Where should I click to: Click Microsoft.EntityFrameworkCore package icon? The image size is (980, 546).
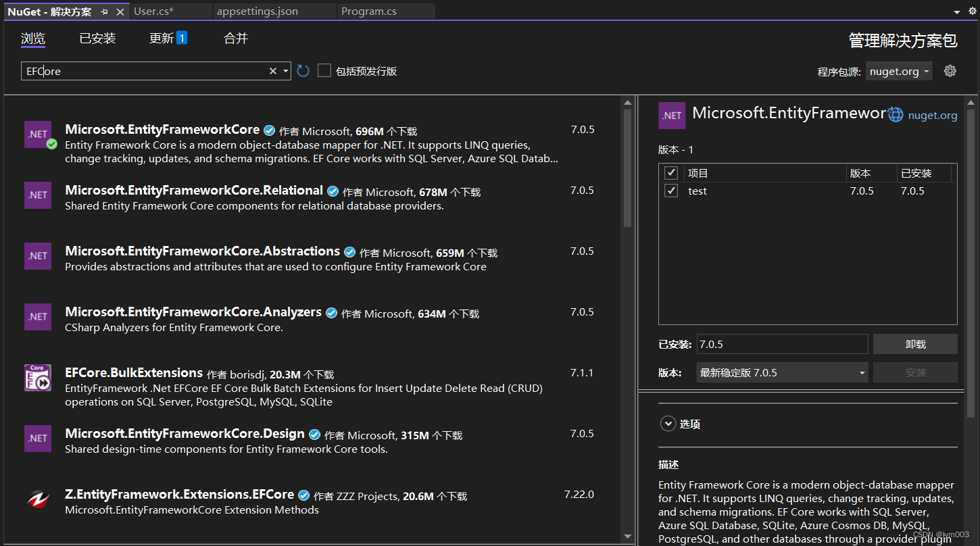pos(39,134)
